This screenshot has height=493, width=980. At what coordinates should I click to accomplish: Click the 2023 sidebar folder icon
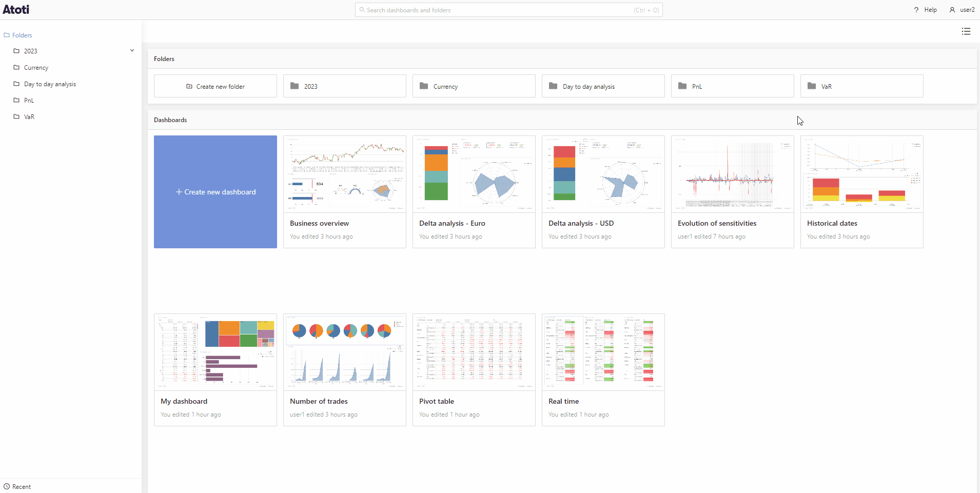pos(16,51)
